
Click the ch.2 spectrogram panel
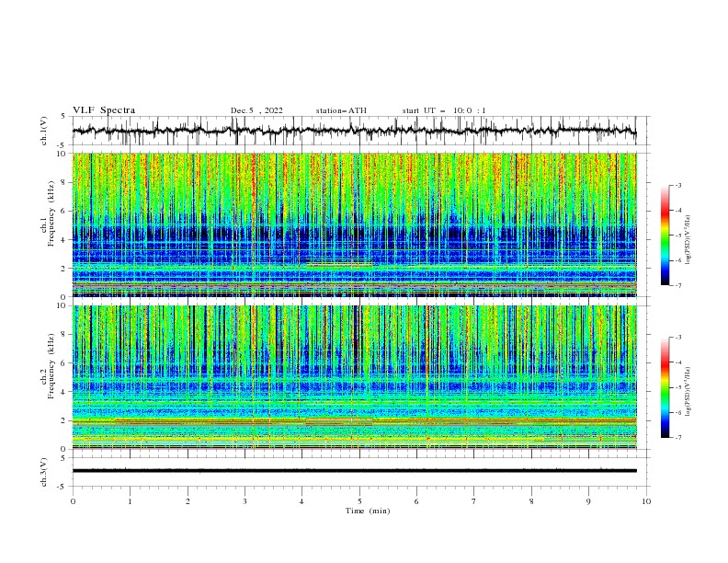tap(354, 377)
